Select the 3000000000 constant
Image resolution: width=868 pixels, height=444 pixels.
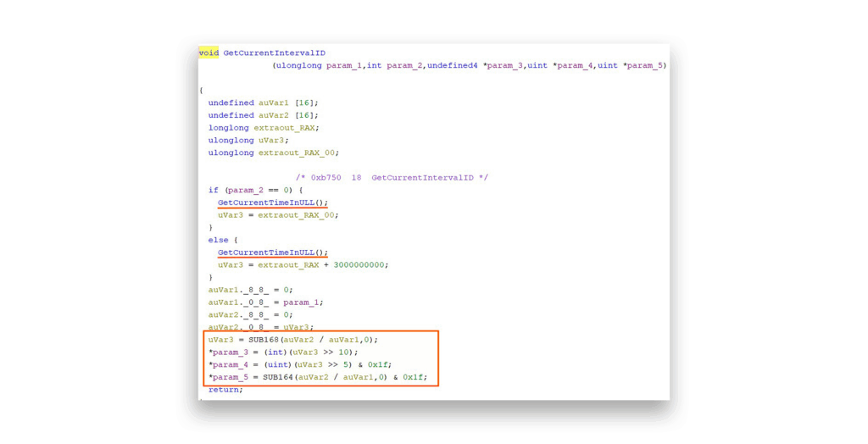tap(360, 264)
